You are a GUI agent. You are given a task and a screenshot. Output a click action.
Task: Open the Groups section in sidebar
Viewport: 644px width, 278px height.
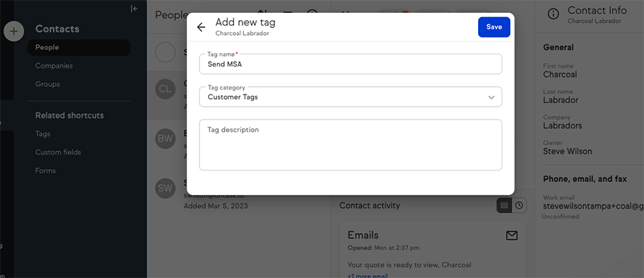pos(48,84)
